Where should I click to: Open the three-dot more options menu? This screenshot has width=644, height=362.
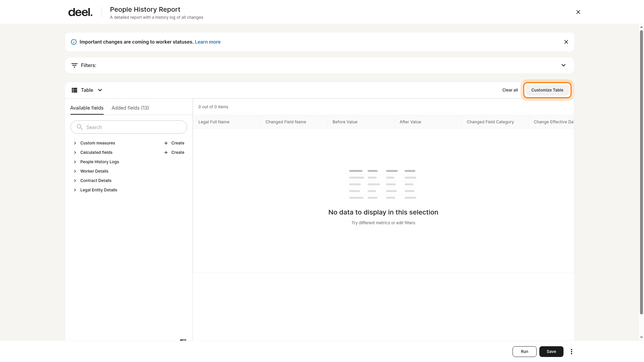[572, 352]
